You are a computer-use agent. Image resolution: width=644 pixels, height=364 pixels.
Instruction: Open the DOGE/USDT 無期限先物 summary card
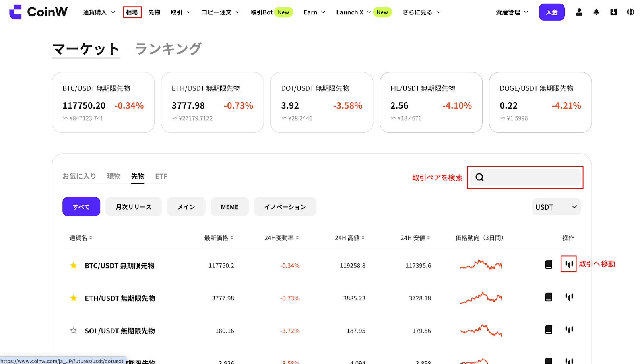click(541, 103)
